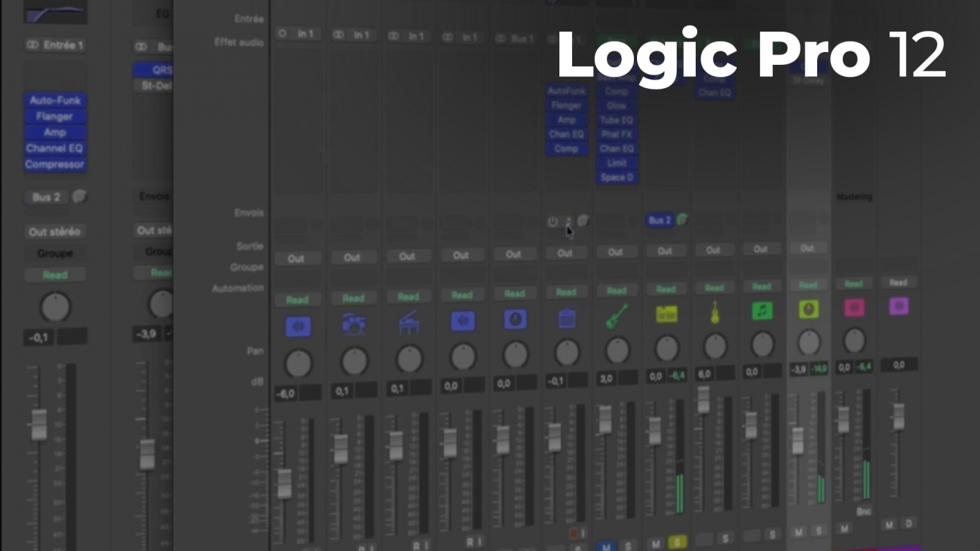Click the yellow keyboard track icon
980x551 pixels.
(x=666, y=314)
